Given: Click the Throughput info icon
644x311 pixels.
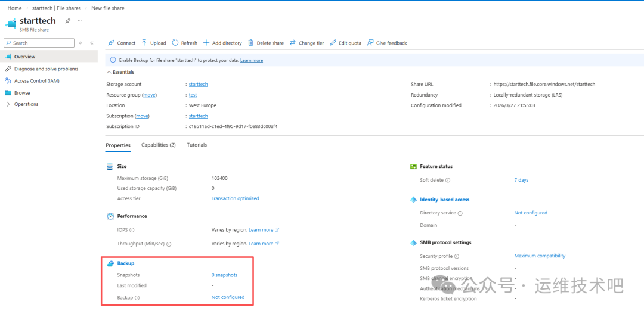Looking at the screenshot, I should tap(169, 244).
